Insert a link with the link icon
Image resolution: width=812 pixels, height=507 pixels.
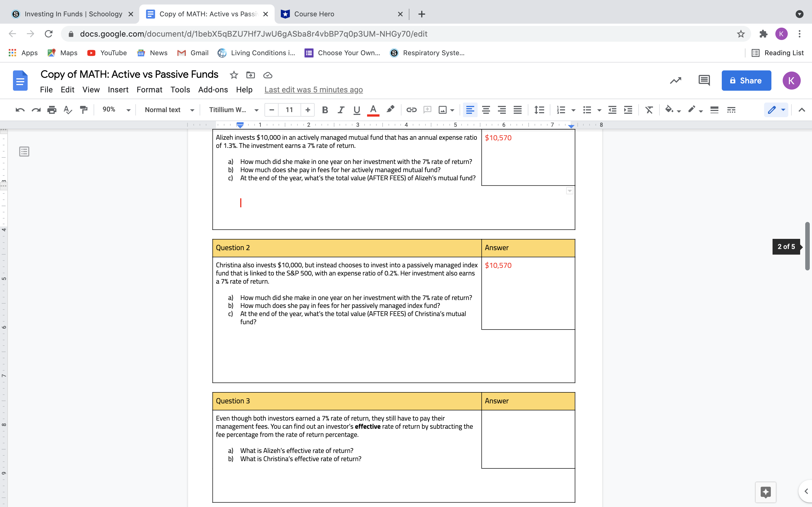click(x=411, y=110)
